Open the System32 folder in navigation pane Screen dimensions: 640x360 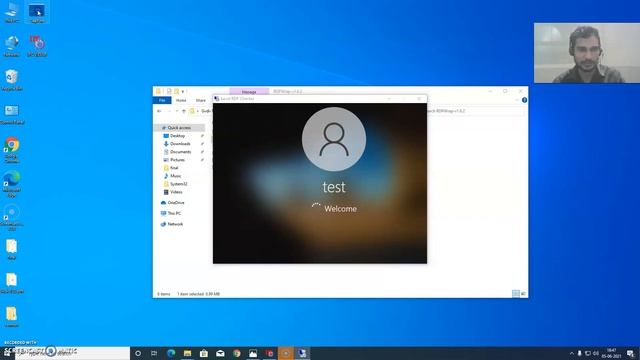pos(178,184)
